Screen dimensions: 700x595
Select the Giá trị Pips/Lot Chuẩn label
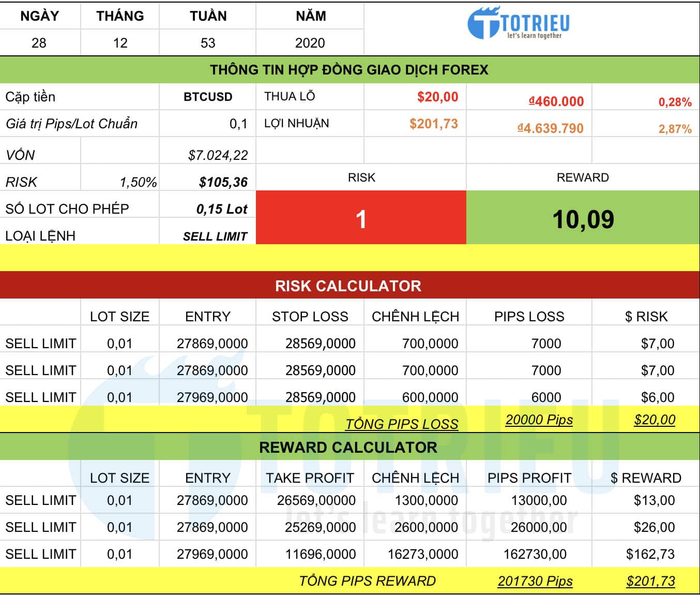click(71, 124)
